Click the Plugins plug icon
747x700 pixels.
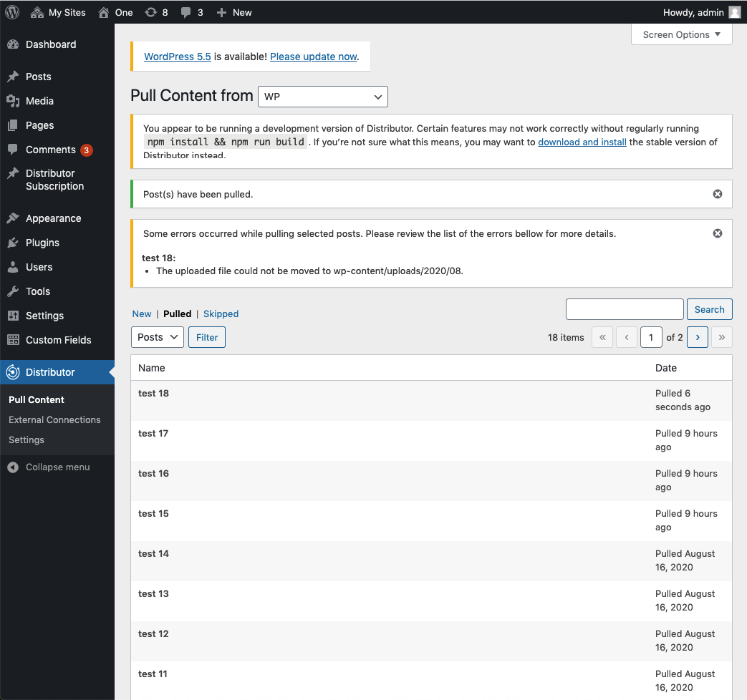pyautogui.click(x=13, y=243)
